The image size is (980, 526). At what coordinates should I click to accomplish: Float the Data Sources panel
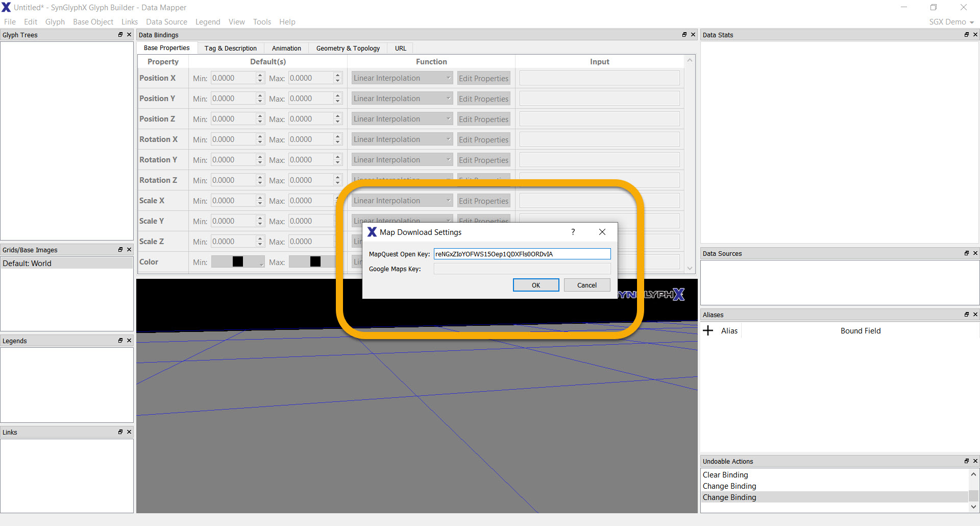[967, 253]
